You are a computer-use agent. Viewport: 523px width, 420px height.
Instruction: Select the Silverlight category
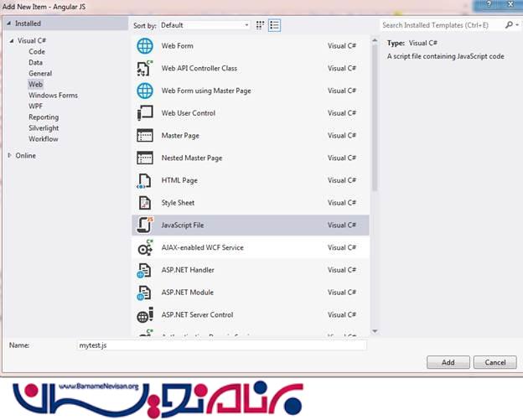(x=44, y=128)
